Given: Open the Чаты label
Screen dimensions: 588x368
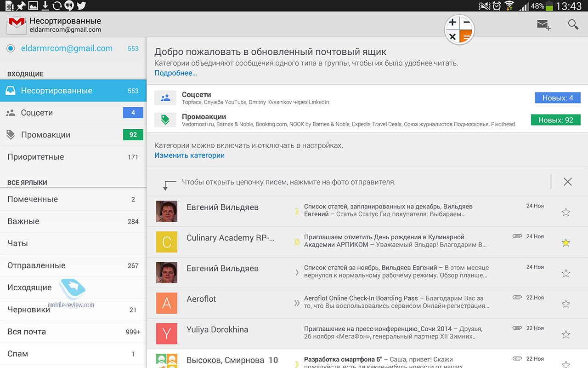Looking at the screenshot, I should point(73,243).
